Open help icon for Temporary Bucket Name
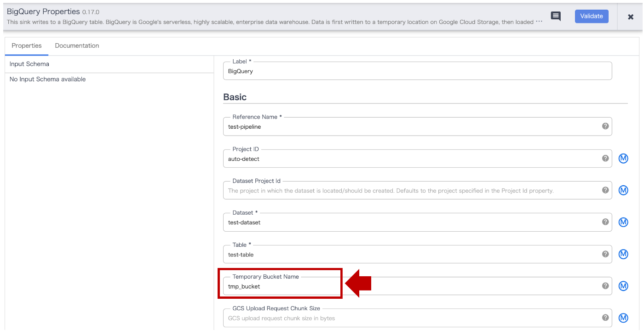The image size is (644, 336). pyautogui.click(x=605, y=285)
